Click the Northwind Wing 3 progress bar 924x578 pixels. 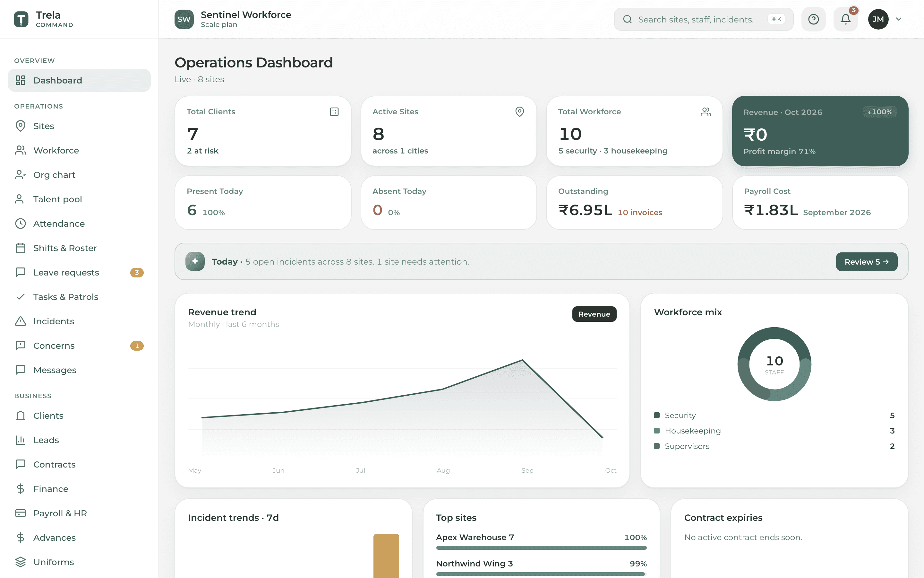(541, 574)
